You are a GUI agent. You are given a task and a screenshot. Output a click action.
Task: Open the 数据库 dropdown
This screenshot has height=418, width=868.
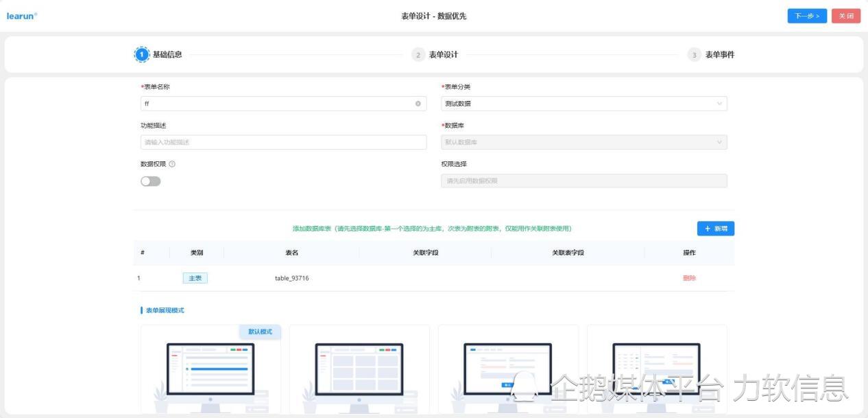pos(584,142)
